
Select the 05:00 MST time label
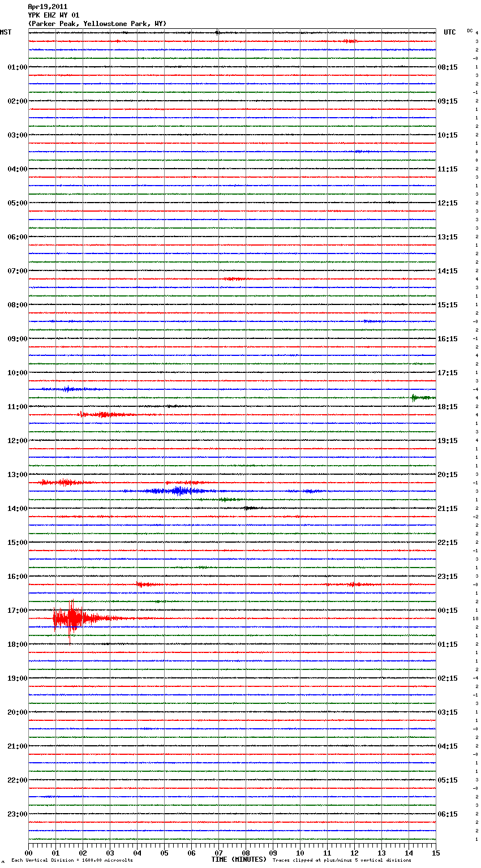point(18,203)
